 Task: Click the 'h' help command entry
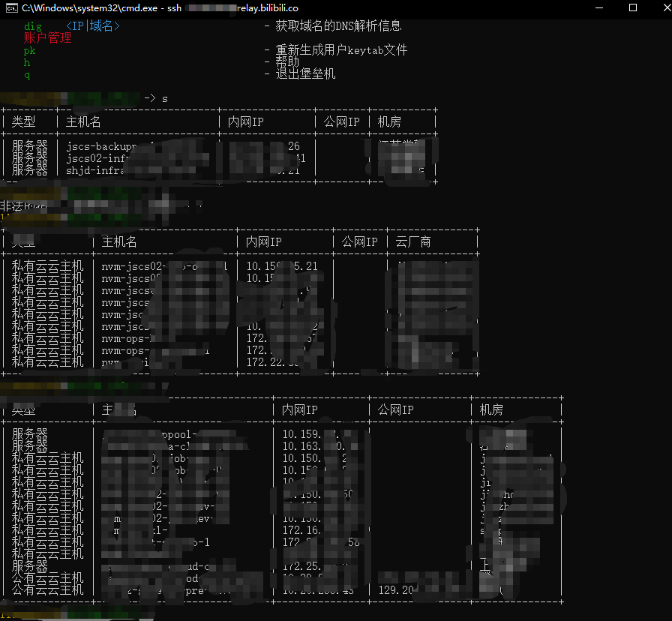27,62
